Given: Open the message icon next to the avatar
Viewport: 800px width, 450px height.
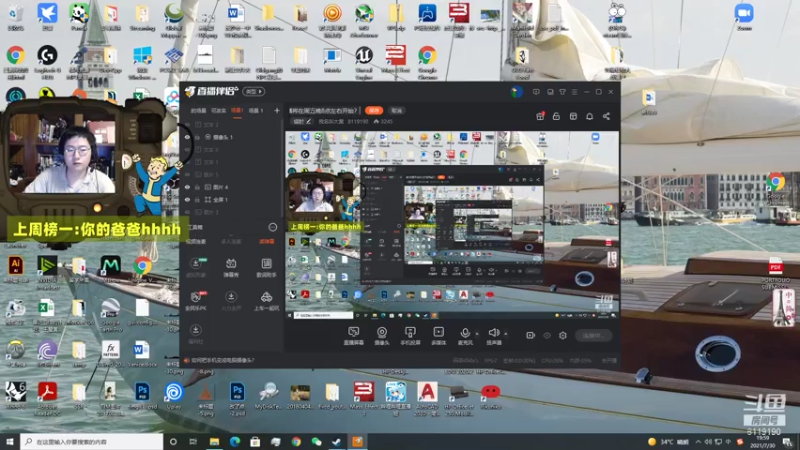Looking at the screenshot, I should point(536,92).
